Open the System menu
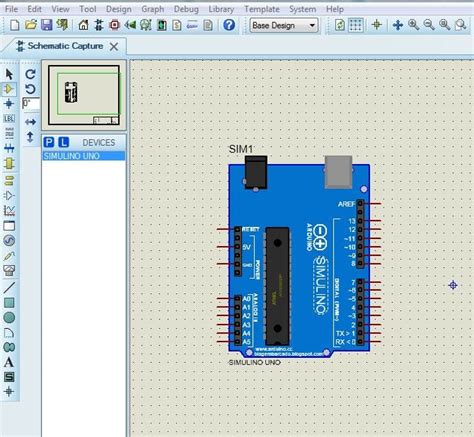474x437 pixels. click(302, 9)
